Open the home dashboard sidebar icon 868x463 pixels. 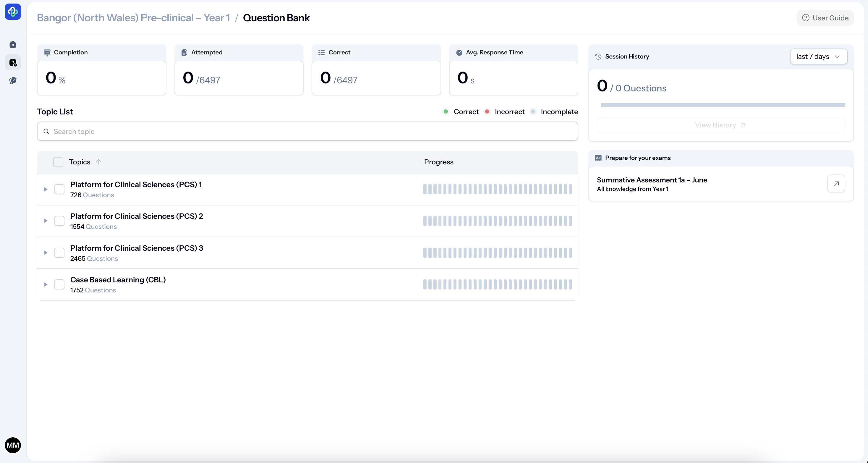[x=13, y=44]
